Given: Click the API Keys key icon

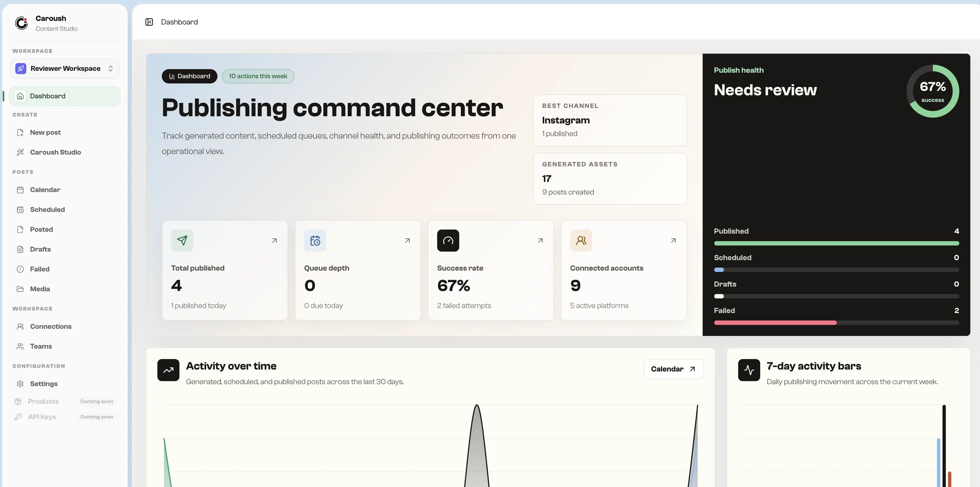Looking at the screenshot, I should coord(18,417).
